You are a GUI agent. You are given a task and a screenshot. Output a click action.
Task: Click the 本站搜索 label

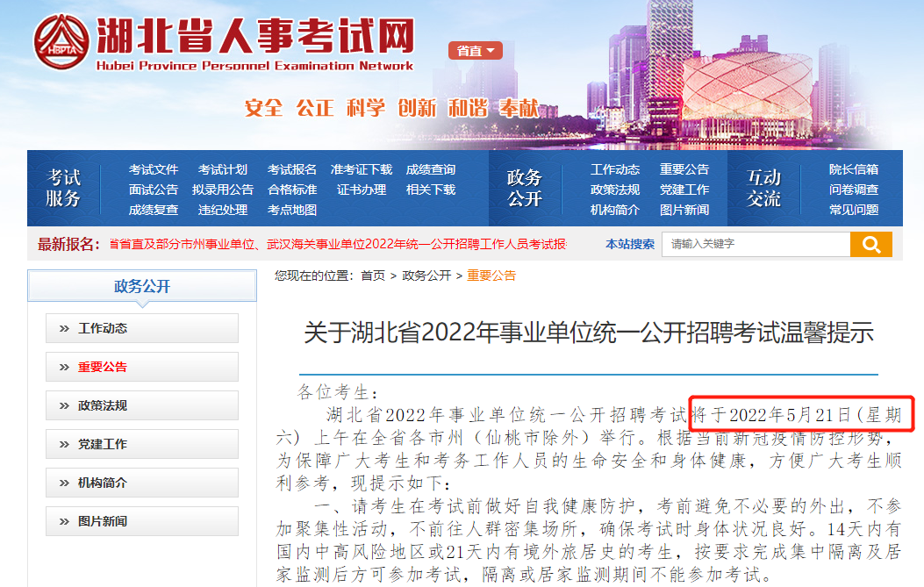(x=630, y=244)
